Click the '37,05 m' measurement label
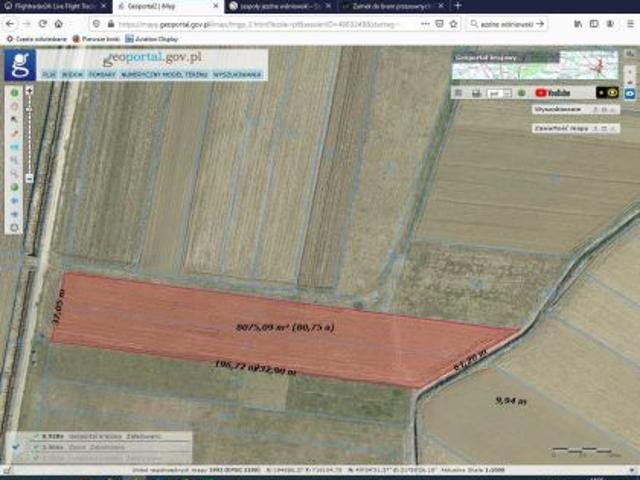 [59, 307]
